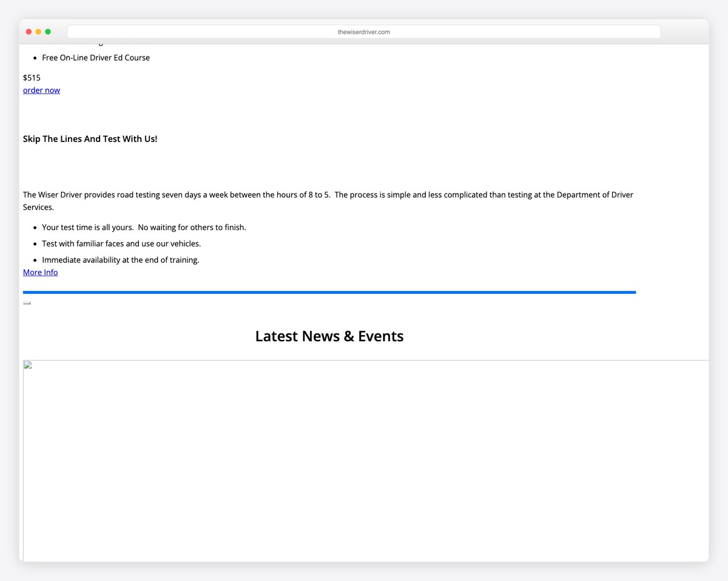The image size is (728, 581).
Task: Close the browser window with red button
Action: [x=29, y=32]
